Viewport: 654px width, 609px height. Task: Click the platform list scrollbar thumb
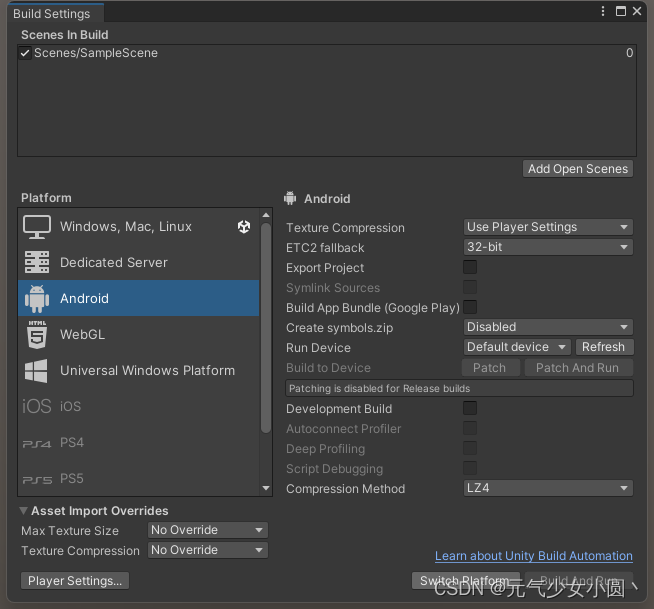266,328
